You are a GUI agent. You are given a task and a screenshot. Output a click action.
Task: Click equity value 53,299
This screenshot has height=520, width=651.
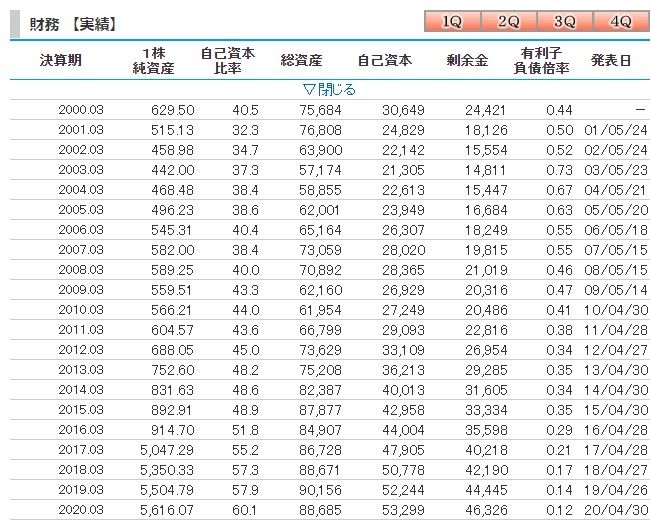[403, 510]
